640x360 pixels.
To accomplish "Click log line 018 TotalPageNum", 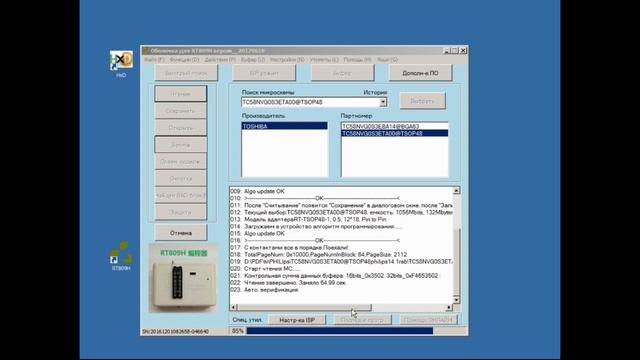I will click(x=318, y=254).
